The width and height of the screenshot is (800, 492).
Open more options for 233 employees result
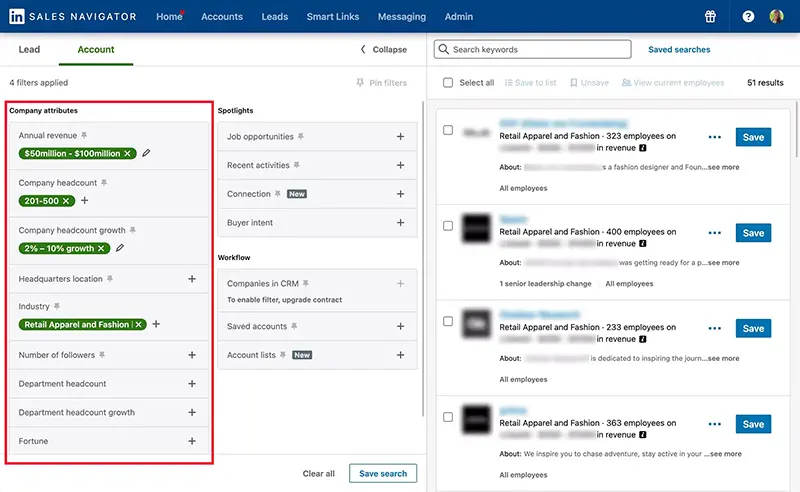pos(715,328)
